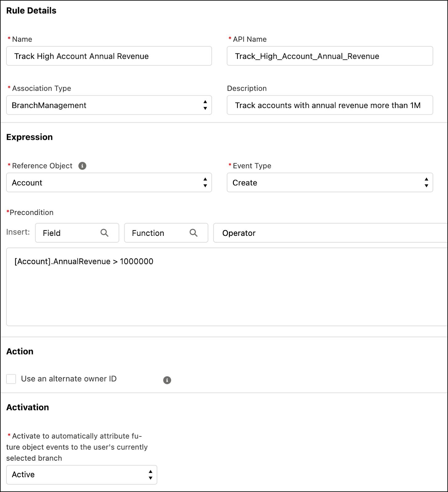
Task: Open the Operator insert picker
Action: (x=330, y=233)
